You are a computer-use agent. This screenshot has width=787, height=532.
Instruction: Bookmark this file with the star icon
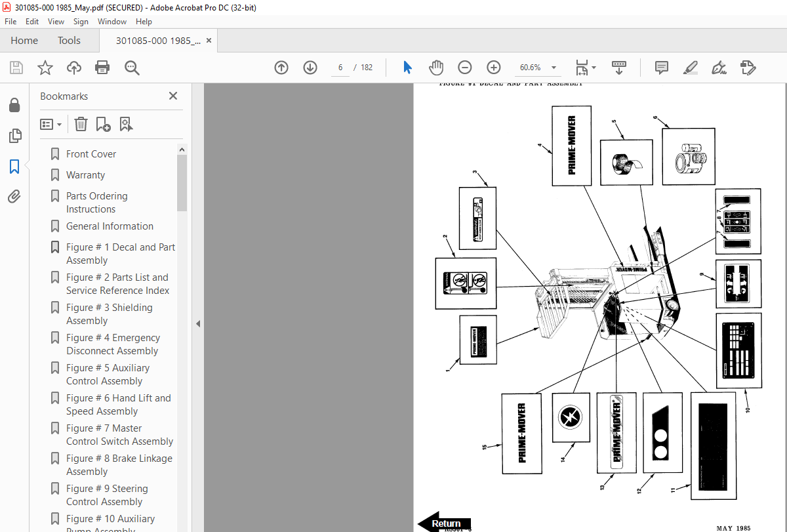45,68
